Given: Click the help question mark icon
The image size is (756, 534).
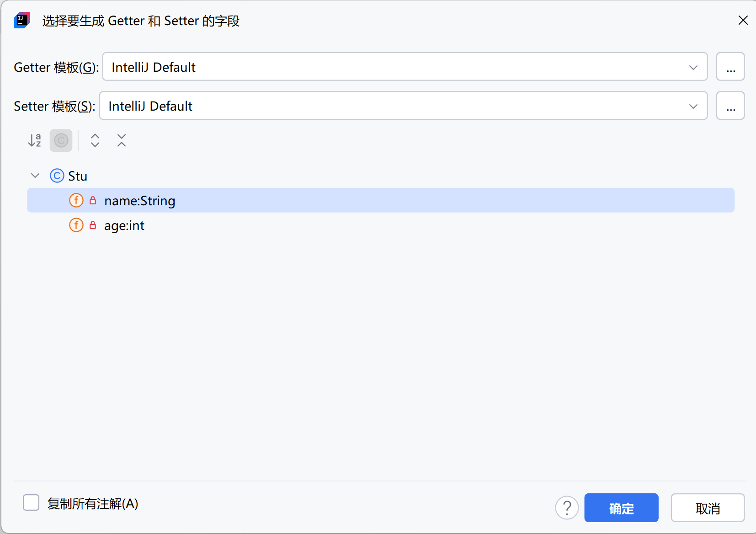Looking at the screenshot, I should point(567,507).
